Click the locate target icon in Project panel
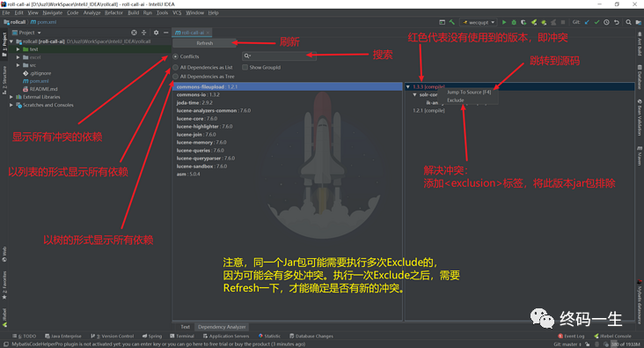644x348 pixels. click(x=134, y=33)
